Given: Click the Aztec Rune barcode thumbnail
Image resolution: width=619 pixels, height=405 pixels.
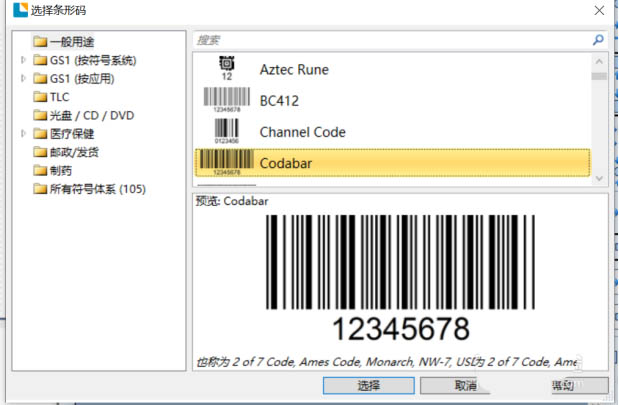Looking at the screenshot, I should [227, 69].
